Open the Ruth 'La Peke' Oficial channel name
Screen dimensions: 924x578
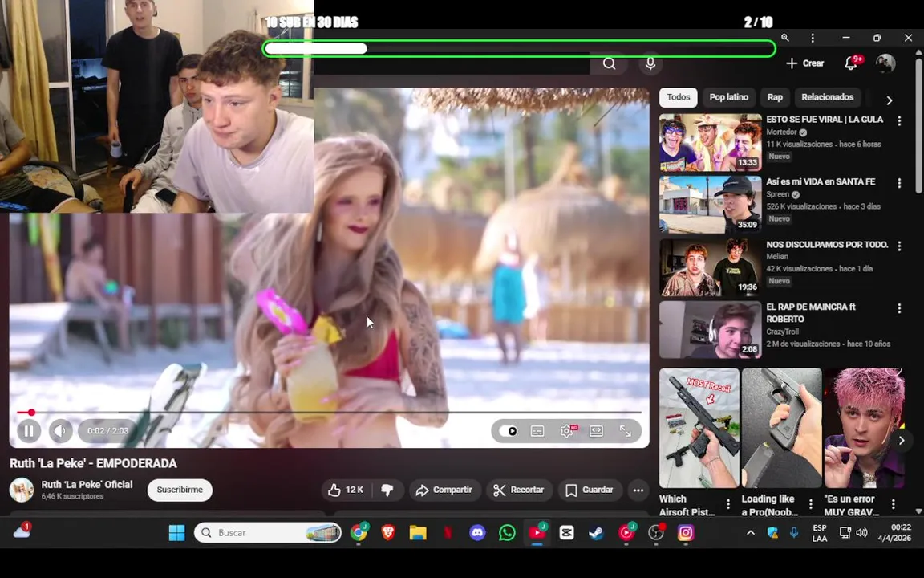(87, 484)
